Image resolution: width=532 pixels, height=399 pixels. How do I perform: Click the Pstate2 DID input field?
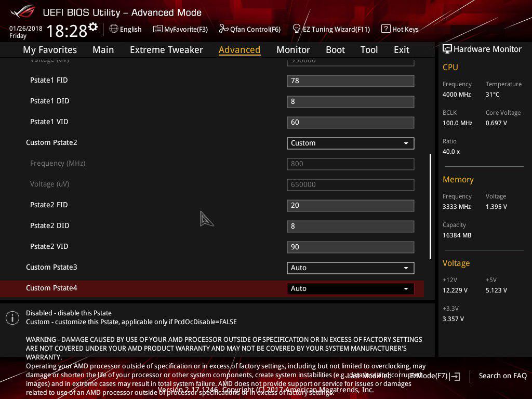(351, 227)
